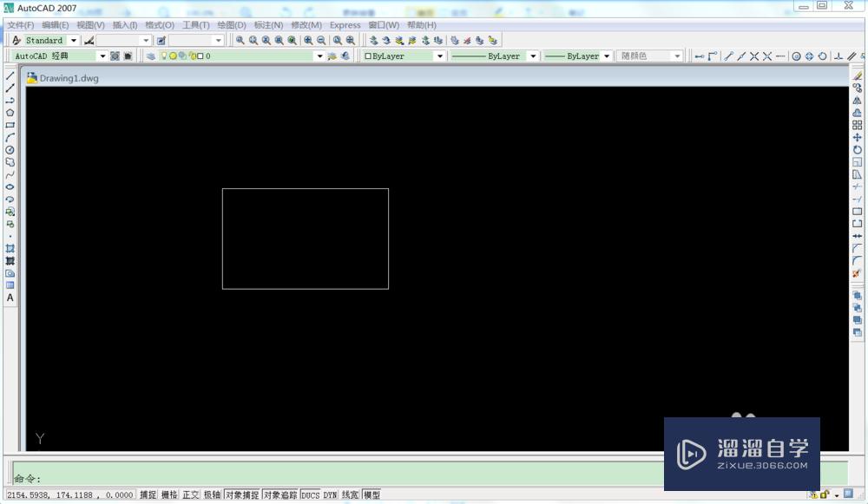Open the layer dropdown list
The image size is (868, 504).
319,56
